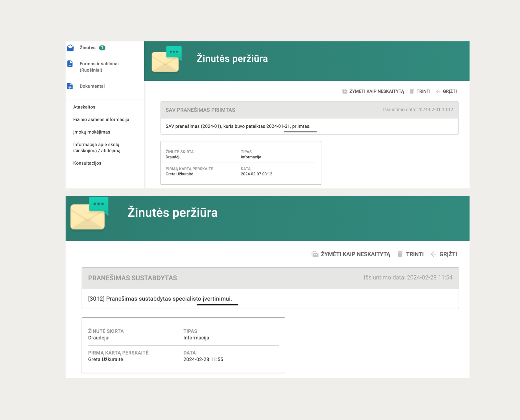Click the message text mentioning specialisto įvertinimui

pyautogui.click(x=160, y=299)
